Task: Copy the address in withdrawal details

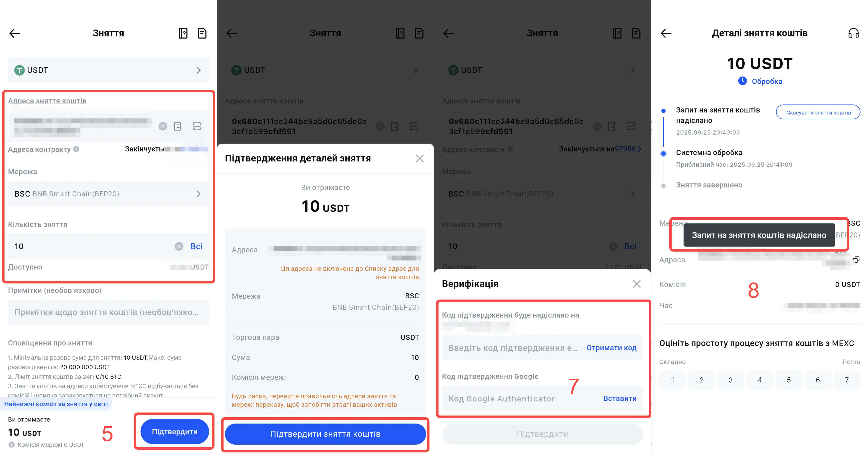Action: [856, 259]
